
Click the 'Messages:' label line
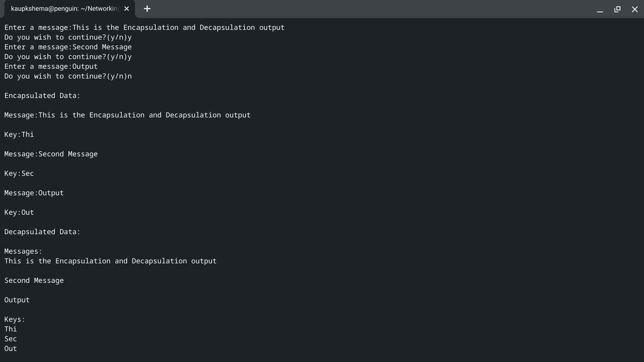coord(23,251)
